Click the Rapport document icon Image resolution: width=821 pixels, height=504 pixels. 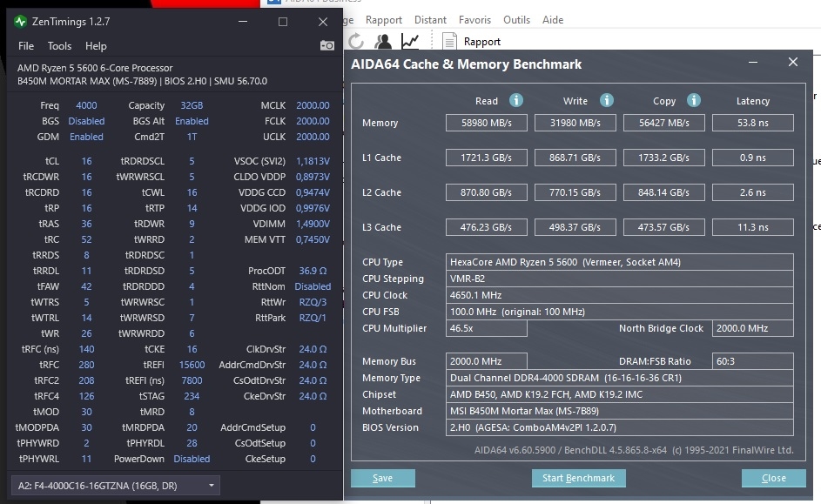pyautogui.click(x=449, y=41)
